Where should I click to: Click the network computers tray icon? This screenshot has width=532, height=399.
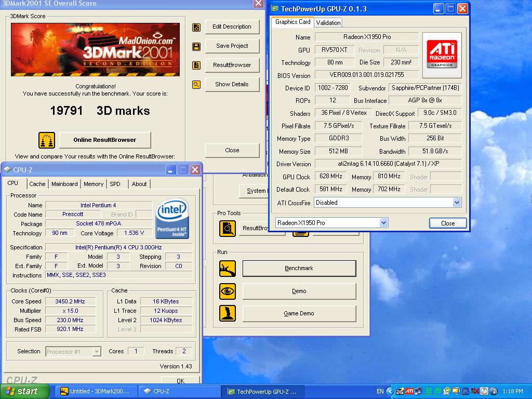[x=418, y=391]
